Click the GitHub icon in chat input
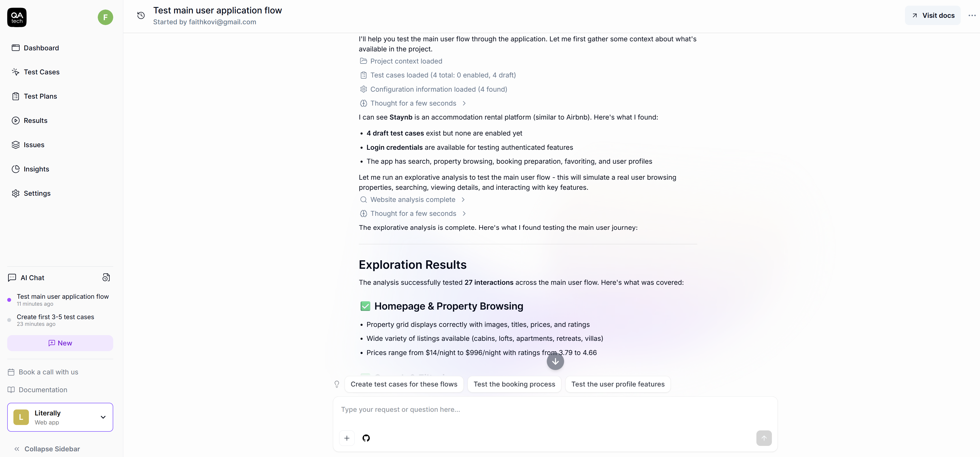 coord(366,438)
